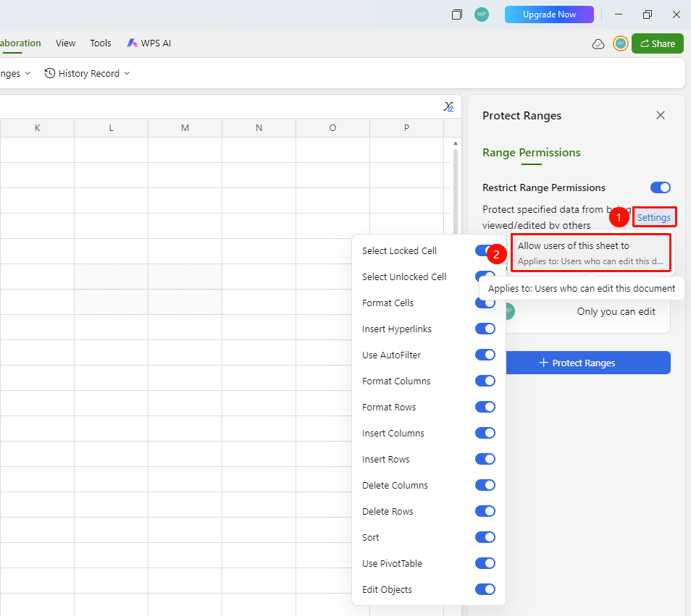The height and width of the screenshot is (616, 691).
Task: Expand the History Record dropdown arrow
Action: (127, 74)
